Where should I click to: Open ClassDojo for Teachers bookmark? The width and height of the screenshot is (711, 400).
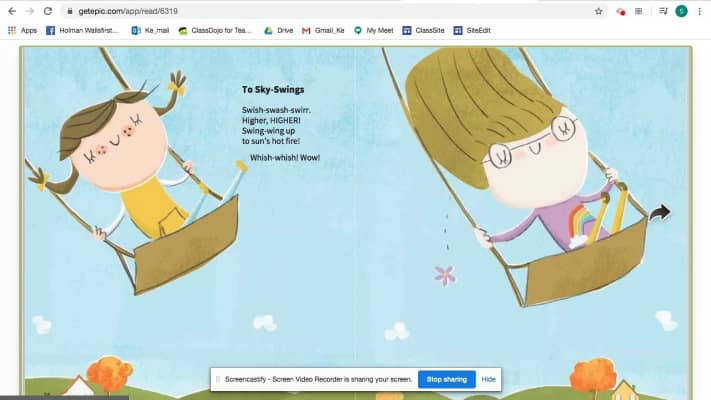point(216,31)
